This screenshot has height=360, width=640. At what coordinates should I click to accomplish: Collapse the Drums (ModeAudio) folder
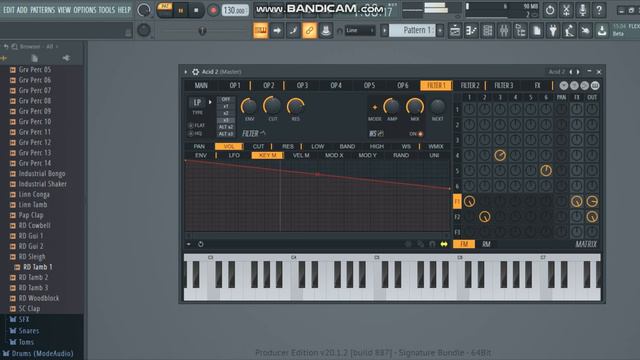coord(42,353)
